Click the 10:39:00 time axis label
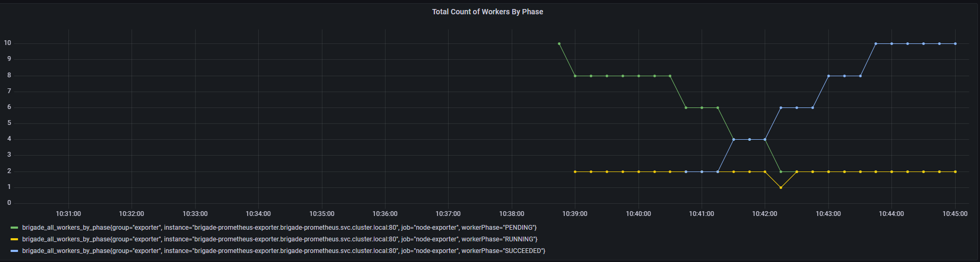 pos(575,214)
